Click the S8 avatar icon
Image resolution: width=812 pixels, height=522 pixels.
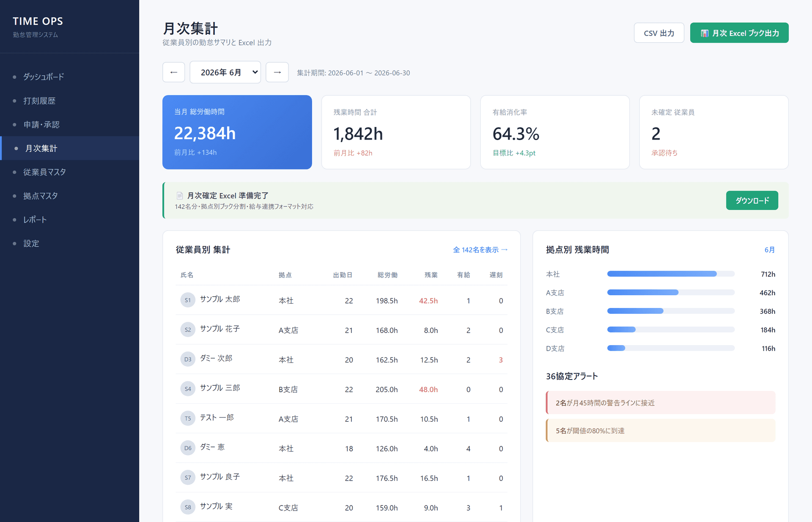(188, 507)
